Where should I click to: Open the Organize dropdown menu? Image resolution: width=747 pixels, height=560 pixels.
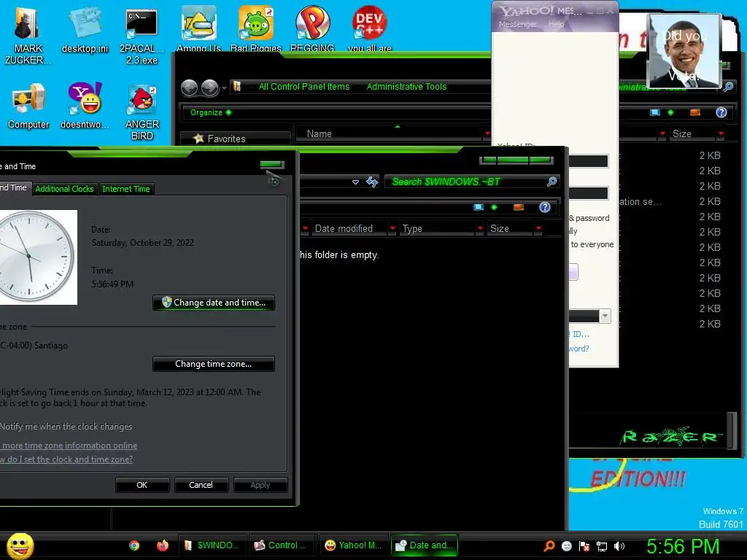[211, 112]
